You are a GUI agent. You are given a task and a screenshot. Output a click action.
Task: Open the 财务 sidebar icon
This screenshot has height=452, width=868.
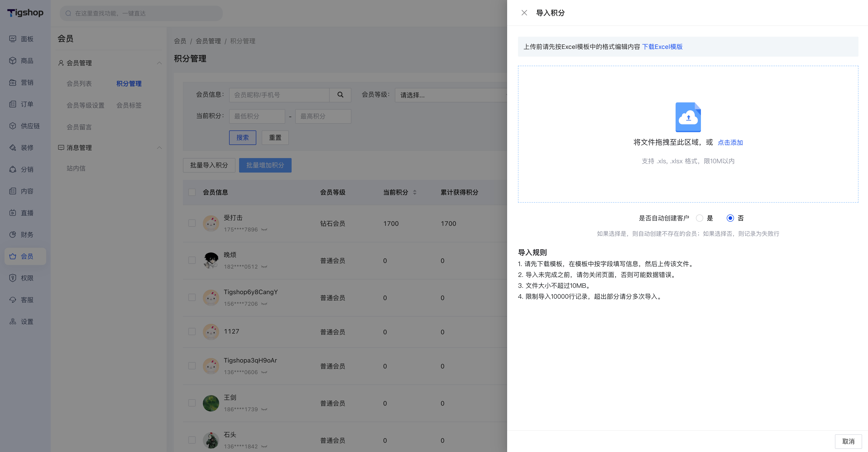tap(12, 235)
